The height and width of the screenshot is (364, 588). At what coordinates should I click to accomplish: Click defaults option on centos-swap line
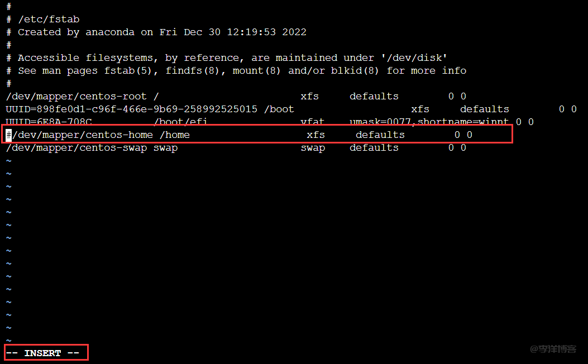pyautogui.click(x=374, y=148)
